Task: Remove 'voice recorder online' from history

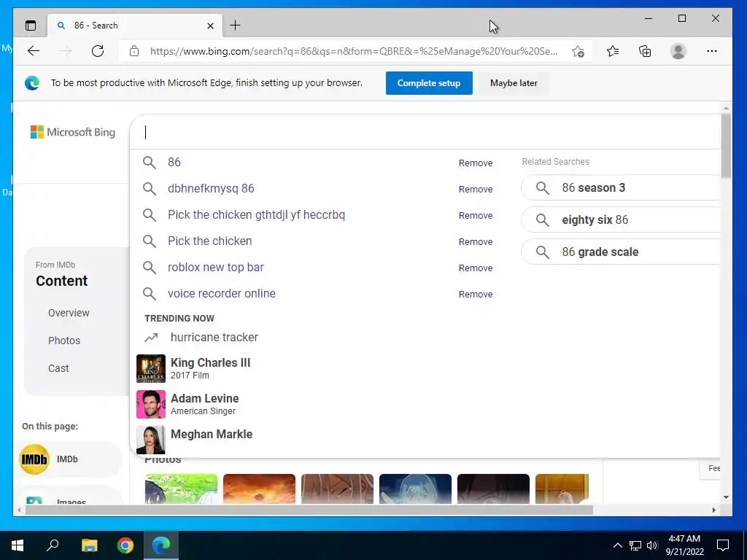Action: pyautogui.click(x=476, y=295)
